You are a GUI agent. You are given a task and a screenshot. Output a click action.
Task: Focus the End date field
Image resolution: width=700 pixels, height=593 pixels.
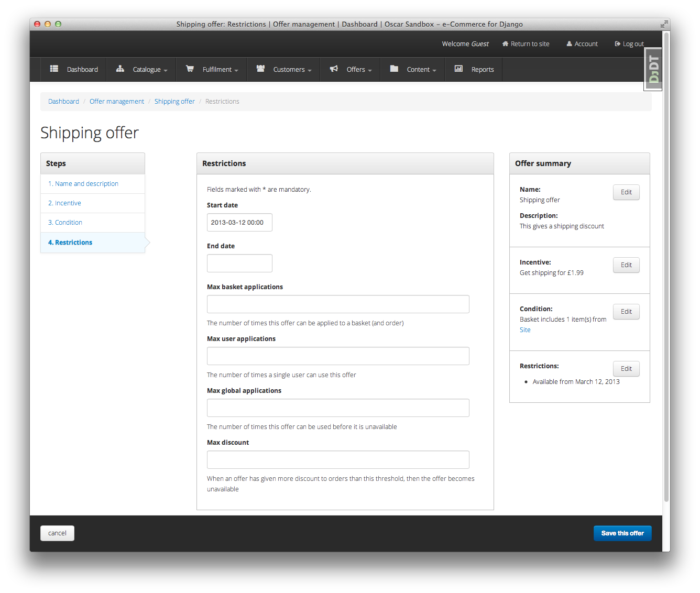239,263
